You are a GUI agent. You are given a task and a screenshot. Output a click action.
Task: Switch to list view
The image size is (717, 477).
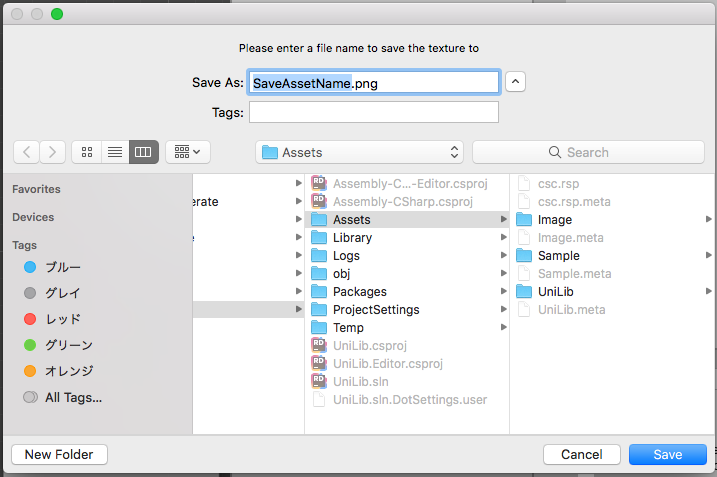115,152
